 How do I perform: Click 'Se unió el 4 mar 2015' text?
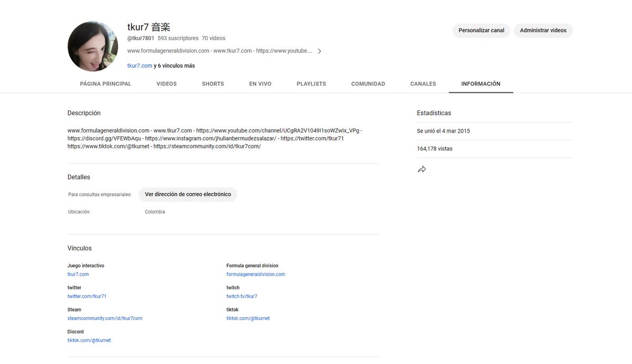(x=443, y=131)
